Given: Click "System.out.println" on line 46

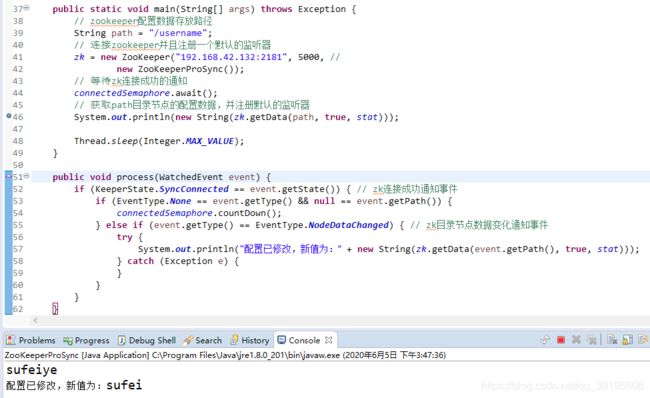Looking at the screenshot, I should pos(121,117).
